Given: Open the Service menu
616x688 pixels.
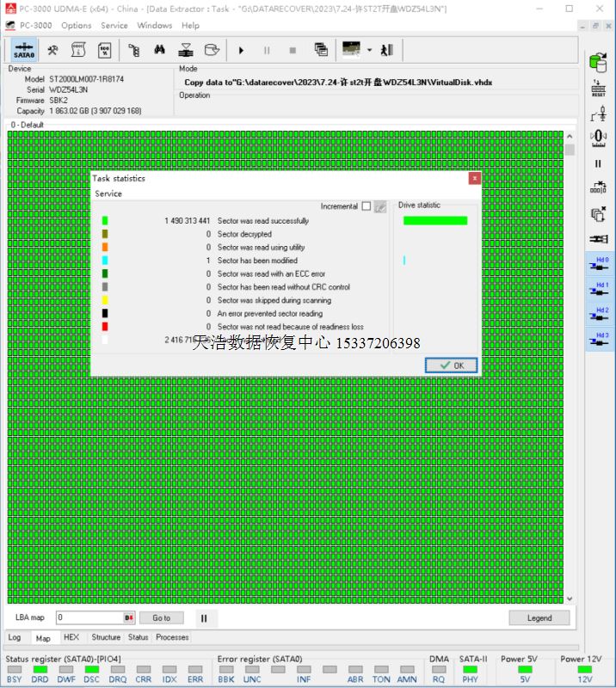Looking at the screenshot, I should click(114, 26).
